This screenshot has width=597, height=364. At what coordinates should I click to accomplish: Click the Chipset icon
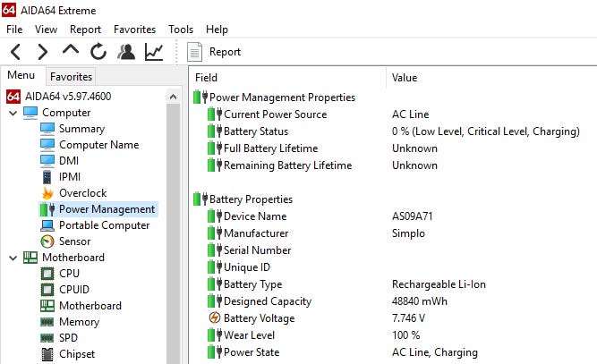coord(47,354)
